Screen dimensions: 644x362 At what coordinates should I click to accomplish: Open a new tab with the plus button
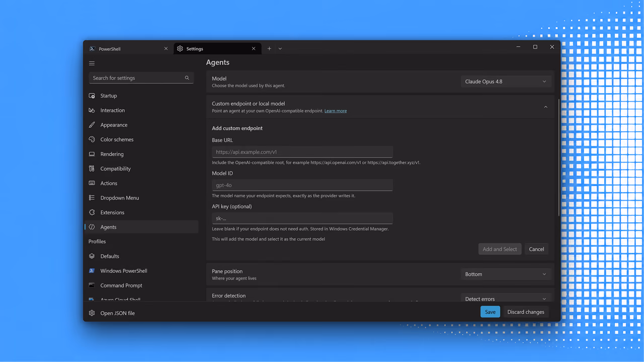click(x=269, y=49)
